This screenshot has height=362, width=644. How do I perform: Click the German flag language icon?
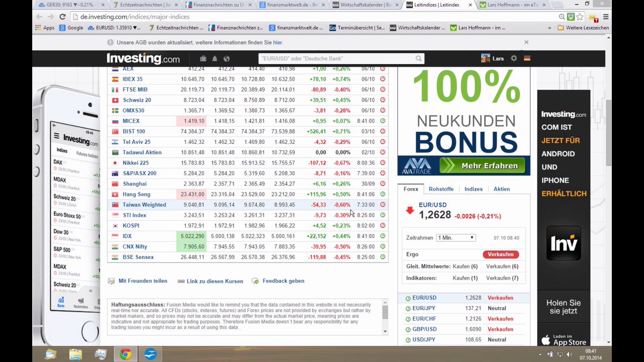(527, 58)
